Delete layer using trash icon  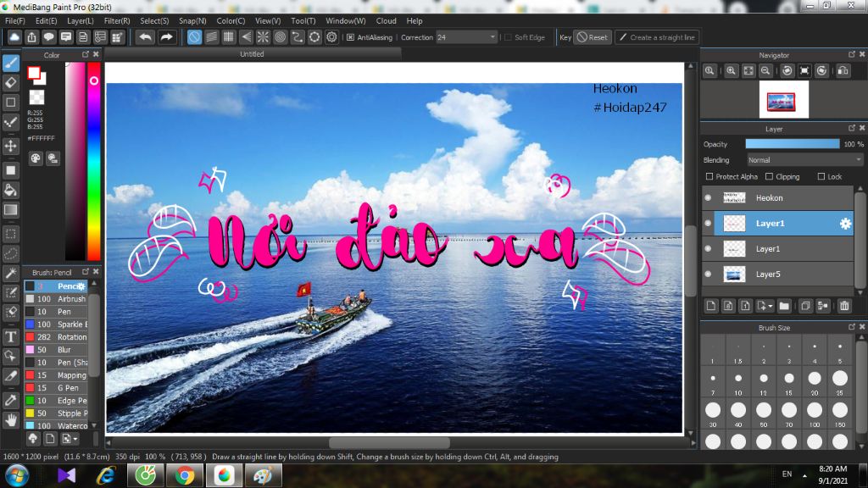click(x=844, y=305)
